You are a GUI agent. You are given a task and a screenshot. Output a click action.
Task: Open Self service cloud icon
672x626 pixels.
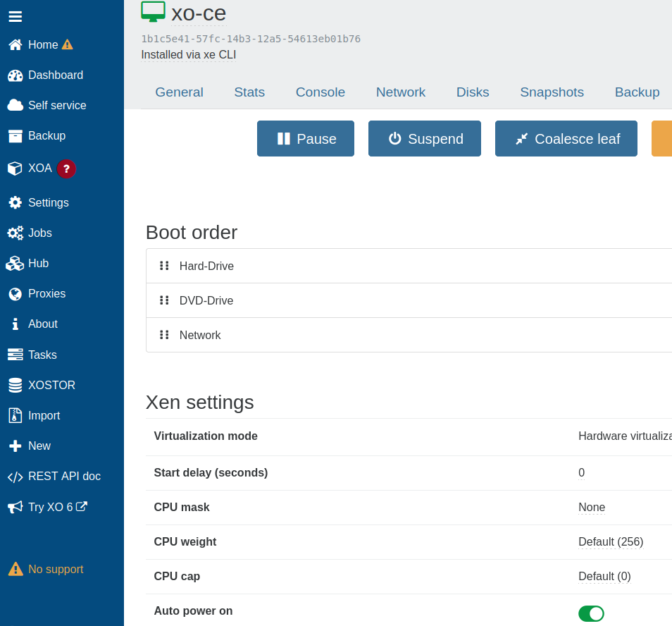click(x=15, y=106)
